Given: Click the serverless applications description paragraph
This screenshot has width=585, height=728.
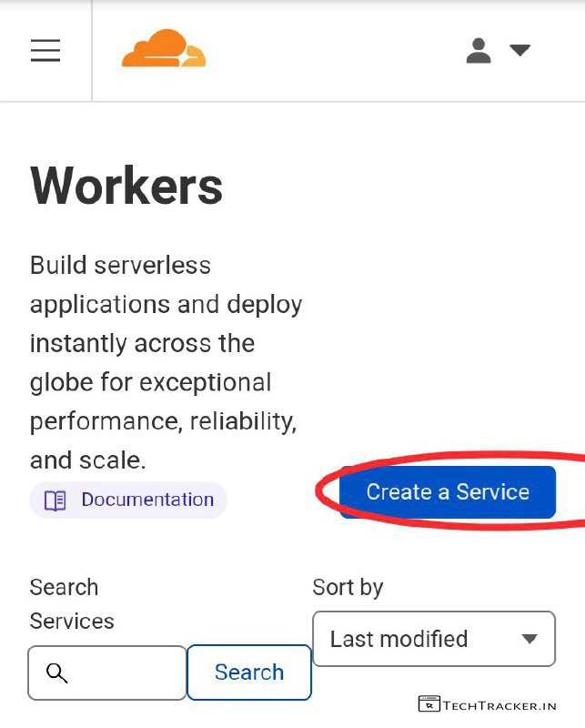Looking at the screenshot, I should click(x=166, y=362).
